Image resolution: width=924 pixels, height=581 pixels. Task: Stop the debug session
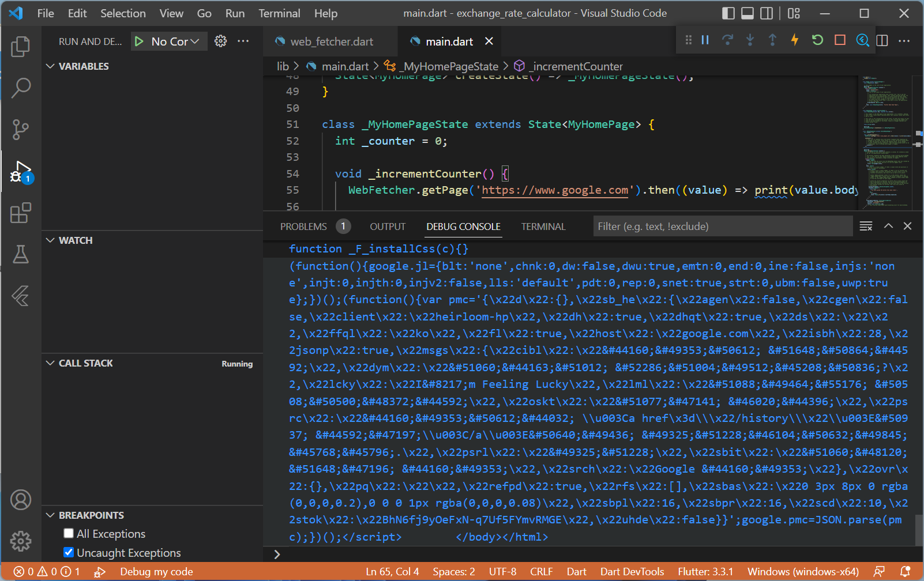point(840,40)
